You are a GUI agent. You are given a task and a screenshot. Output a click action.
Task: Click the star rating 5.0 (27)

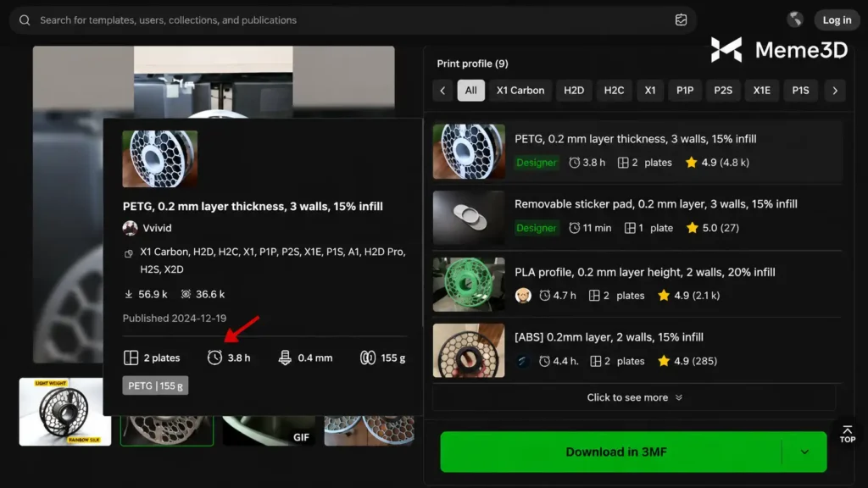tap(712, 228)
